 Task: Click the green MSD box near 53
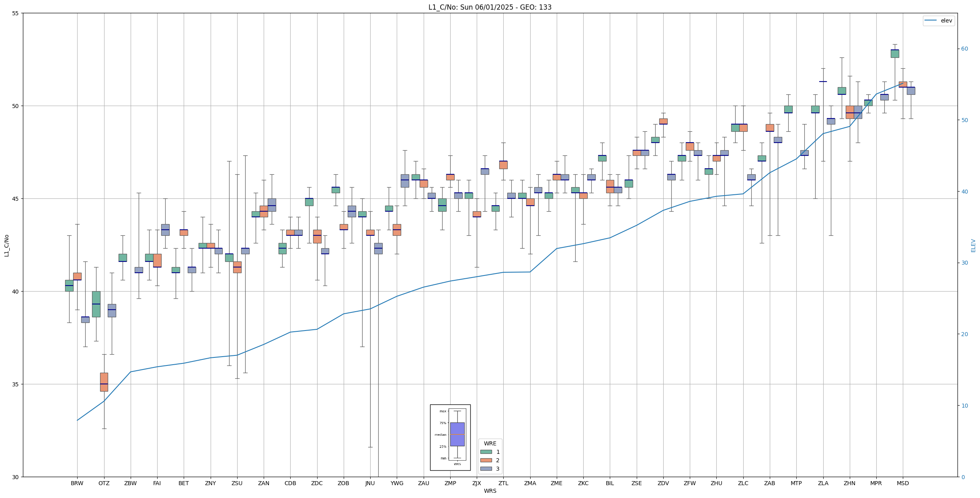click(x=895, y=54)
